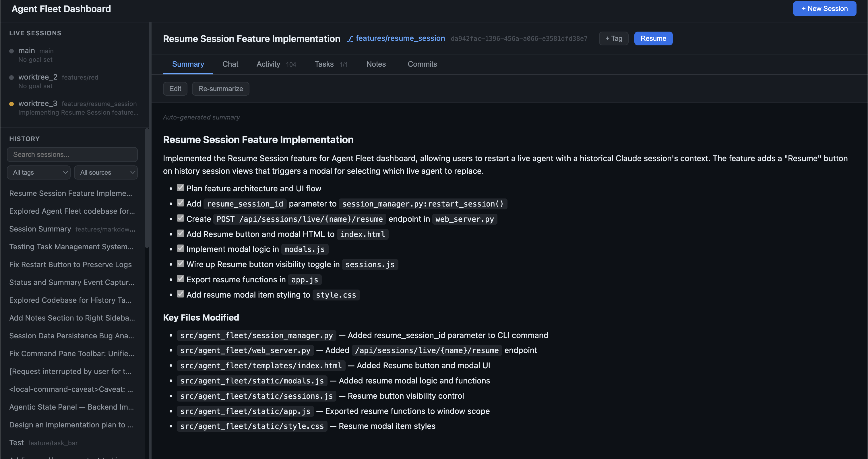The image size is (868, 459).
Task: Click the 'src/agent_fleet/static/modals.js' file path
Action: (x=252, y=381)
